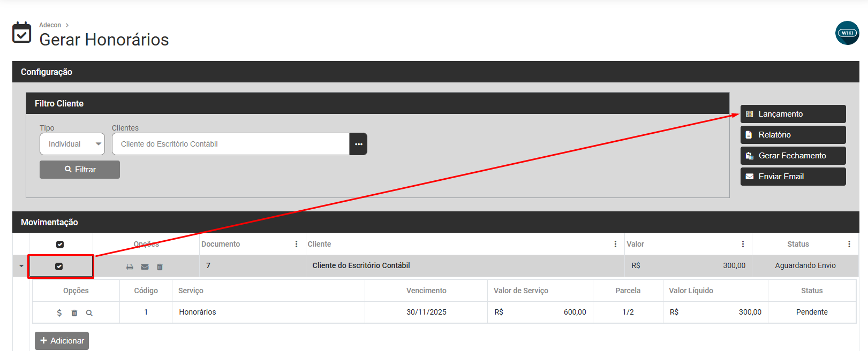Click the 30/11/2025 vencimento cell
The width and height of the screenshot is (868, 351).
[426, 312]
